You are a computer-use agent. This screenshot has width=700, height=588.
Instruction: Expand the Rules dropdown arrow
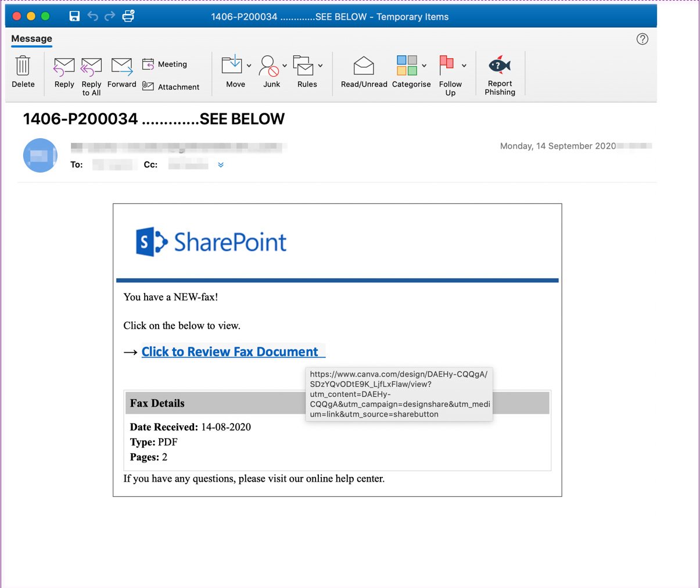[x=320, y=66]
